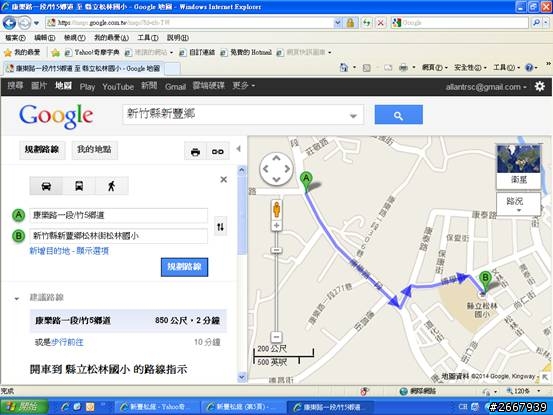Open the IE home button icon
Viewport: 553px width, 415px height.
tap(344, 67)
